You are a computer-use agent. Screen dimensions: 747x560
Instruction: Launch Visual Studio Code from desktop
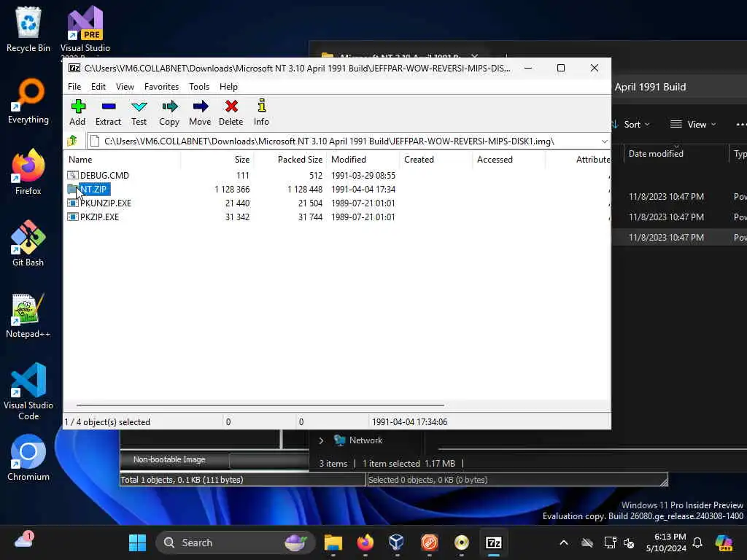click(x=28, y=391)
